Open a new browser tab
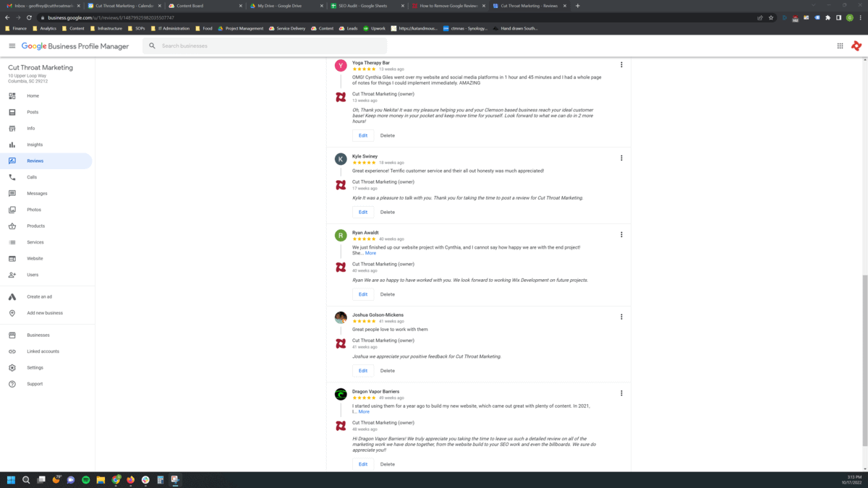Viewport: 868px width, 488px height. (577, 6)
